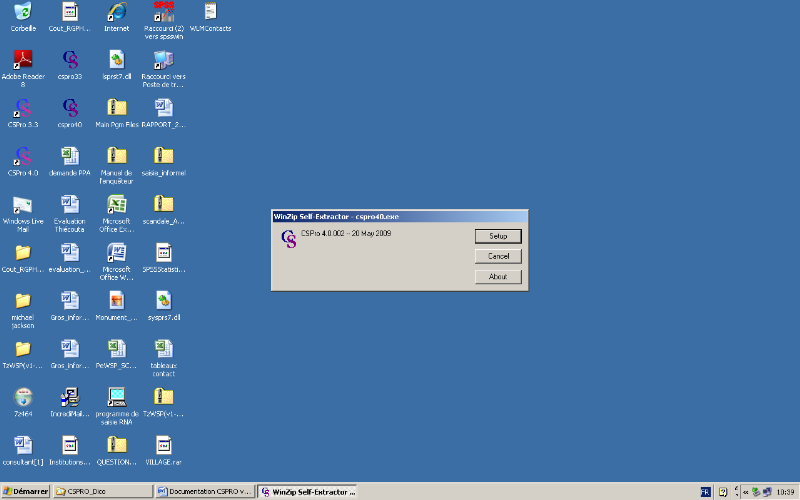
Task: Select the Internet Explorer desktop icon
Action: (116, 17)
